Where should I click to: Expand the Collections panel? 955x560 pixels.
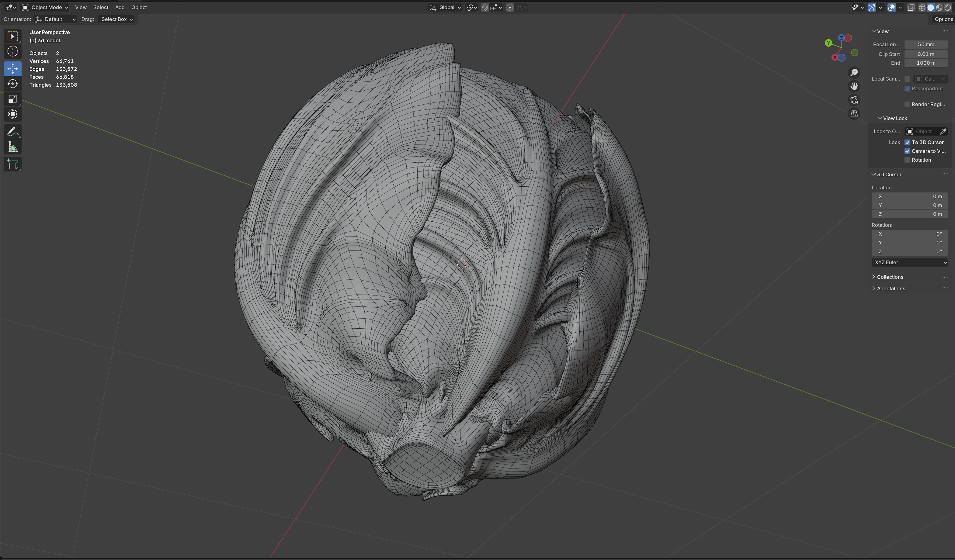point(890,277)
